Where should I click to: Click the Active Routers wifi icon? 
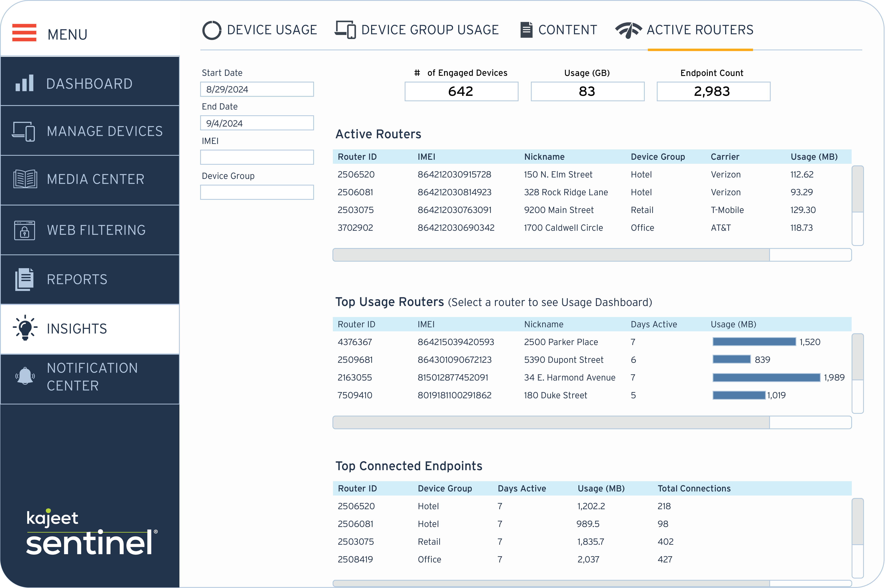pos(628,30)
